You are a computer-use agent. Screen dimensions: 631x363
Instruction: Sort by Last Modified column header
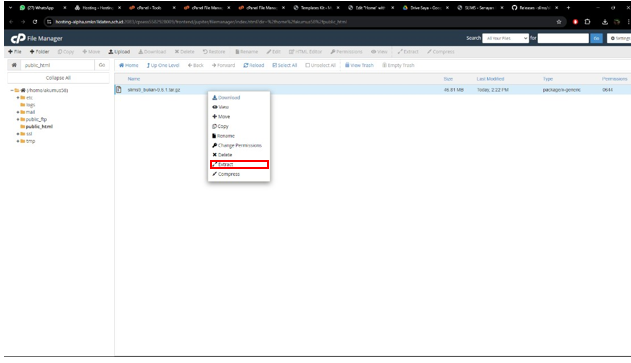tap(490, 79)
